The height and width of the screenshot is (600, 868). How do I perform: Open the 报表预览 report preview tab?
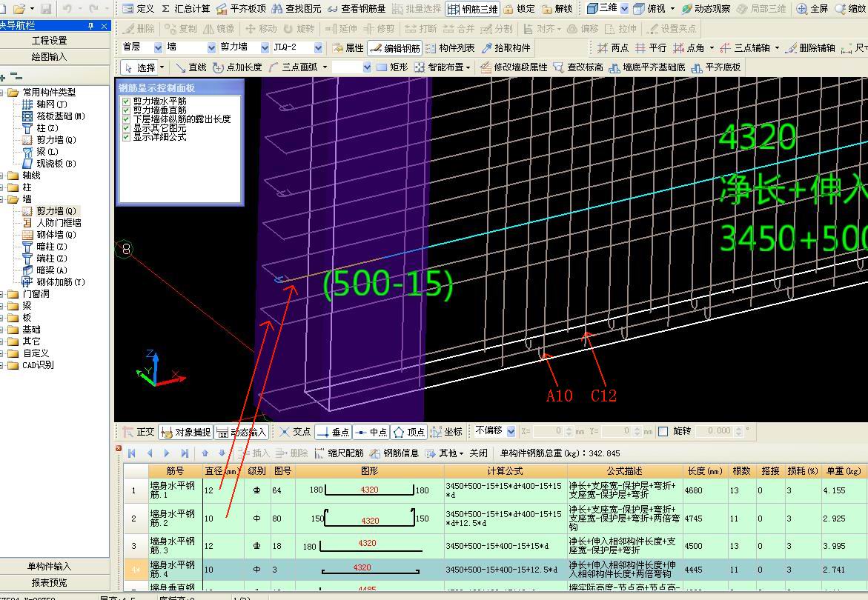tap(49, 582)
